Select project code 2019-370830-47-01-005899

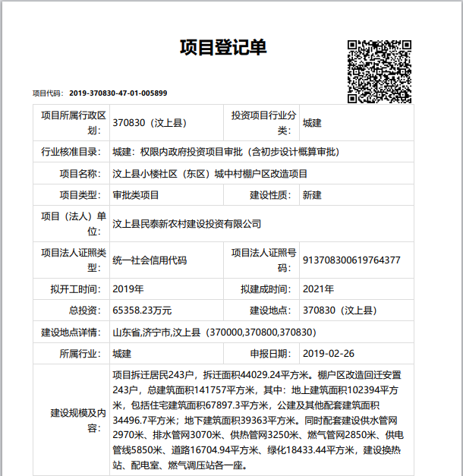click(118, 93)
